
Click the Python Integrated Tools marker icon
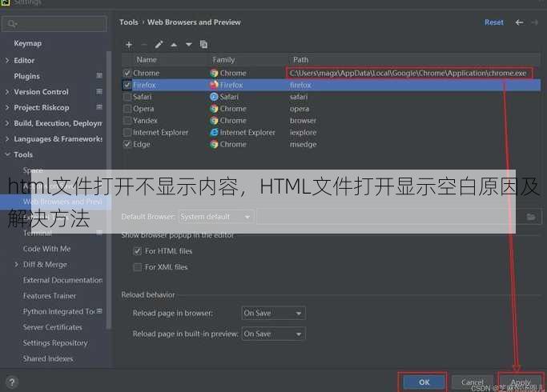(x=99, y=311)
